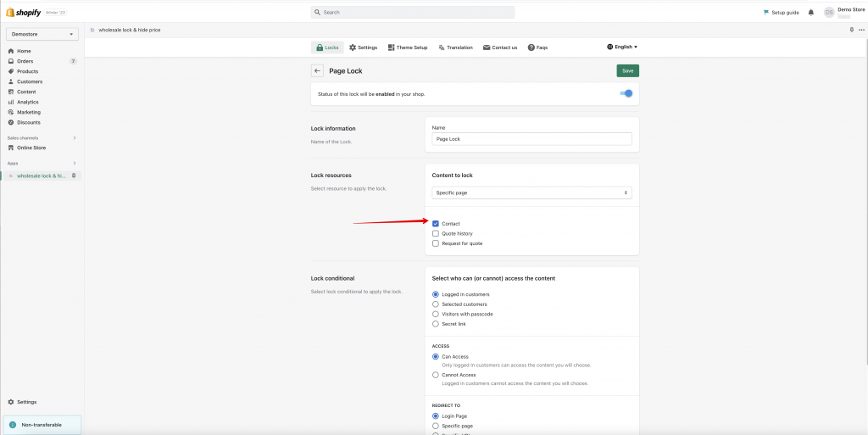Click the envelope Contact us icon
The width and height of the screenshot is (868, 435).
pos(487,47)
